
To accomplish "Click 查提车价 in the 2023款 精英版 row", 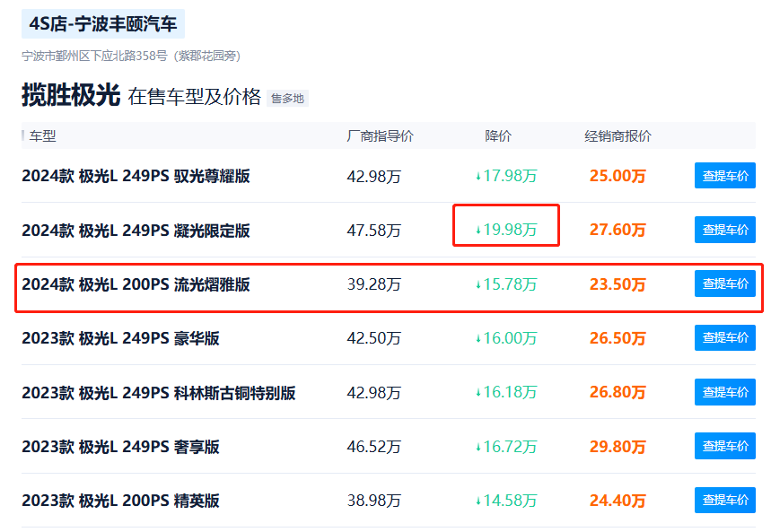I will tap(725, 500).
